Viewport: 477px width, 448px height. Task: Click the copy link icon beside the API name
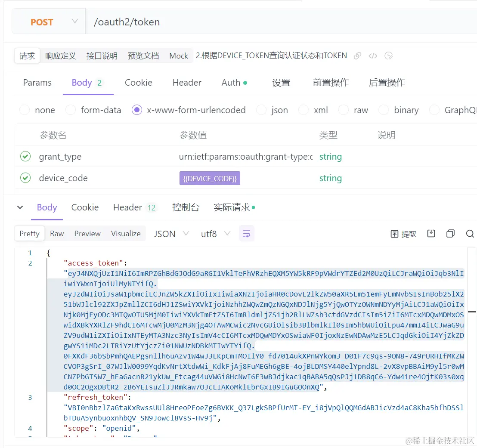[x=357, y=56]
